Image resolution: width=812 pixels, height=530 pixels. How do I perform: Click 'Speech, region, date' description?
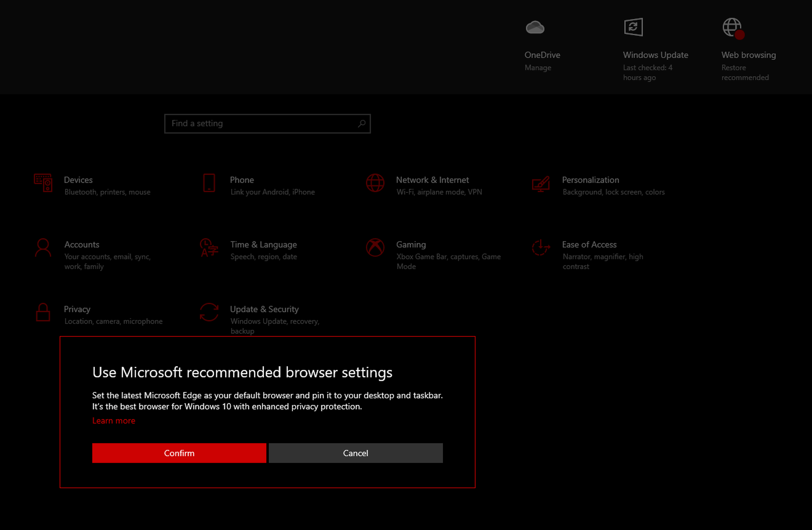pyautogui.click(x=264, y=257)
